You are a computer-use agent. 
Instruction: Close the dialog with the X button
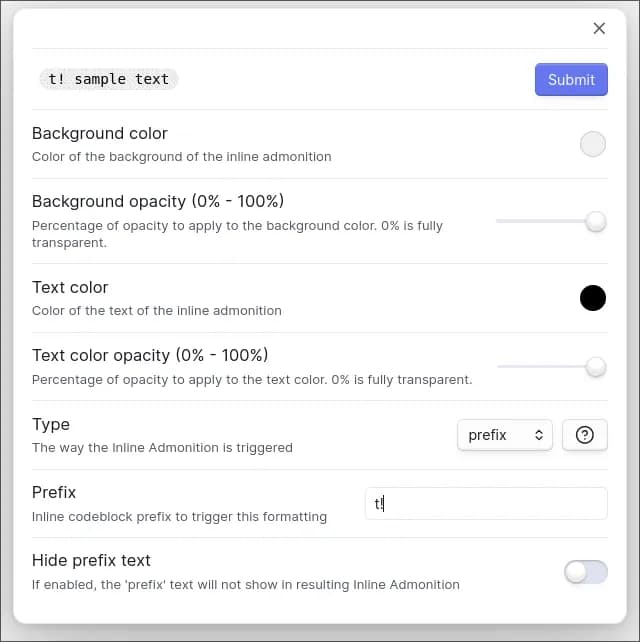pyautogui.click(x=599, y=28)
